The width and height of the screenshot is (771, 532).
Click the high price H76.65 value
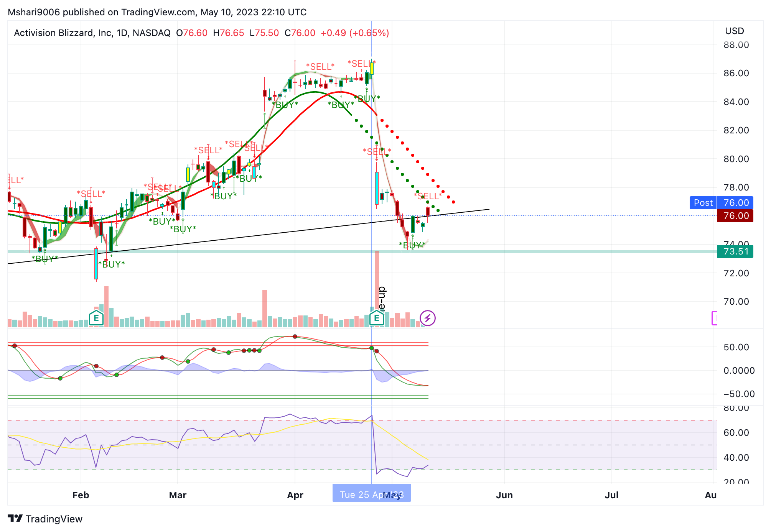pos(229,33)
